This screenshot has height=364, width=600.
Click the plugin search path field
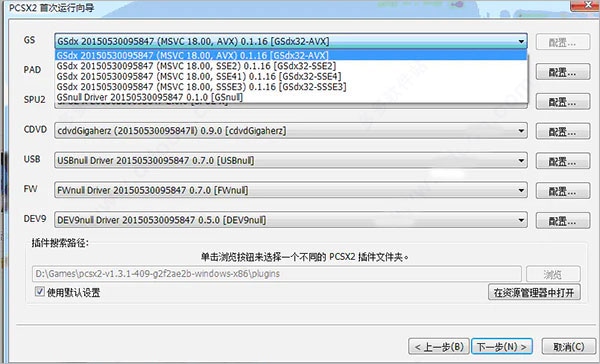pyautogui.click(x=277, y=274)
